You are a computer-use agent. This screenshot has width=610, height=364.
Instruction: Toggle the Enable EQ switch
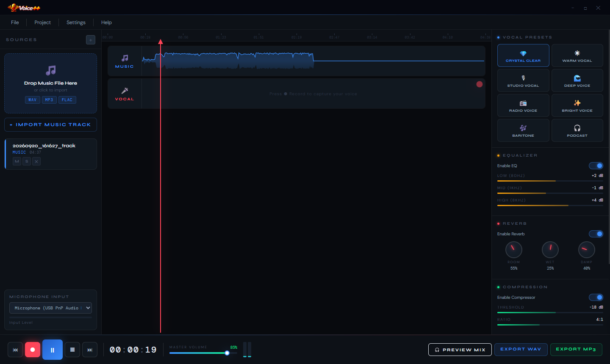tap(596, 165)
